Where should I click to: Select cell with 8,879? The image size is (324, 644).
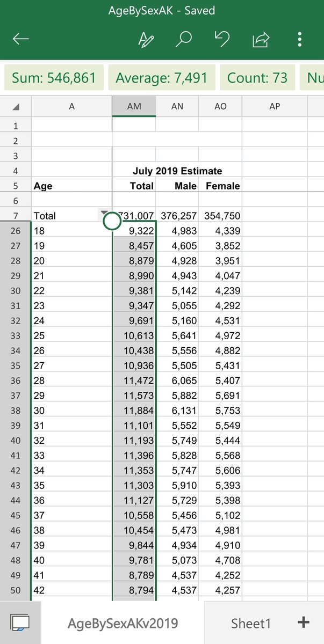(x=134, y=261)
